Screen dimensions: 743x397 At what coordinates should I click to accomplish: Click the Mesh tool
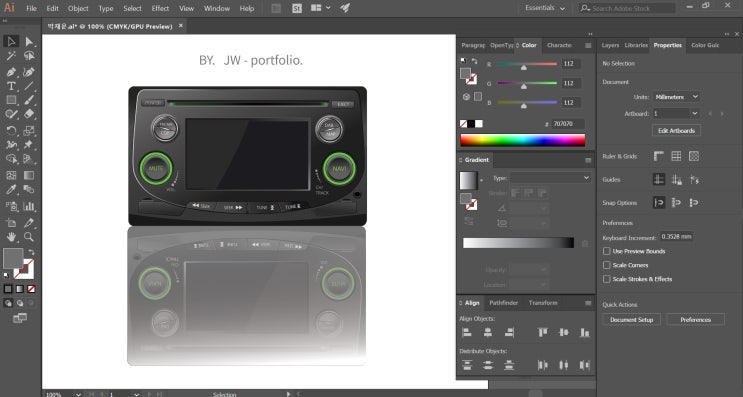11,175
